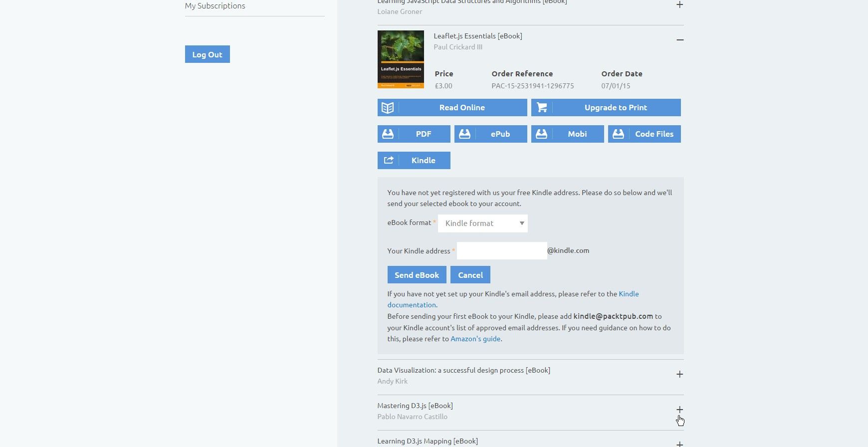Open the Amazon's guide link
Image resolution: width=868 pixels, height=447 pixels.
pos(475,339)
